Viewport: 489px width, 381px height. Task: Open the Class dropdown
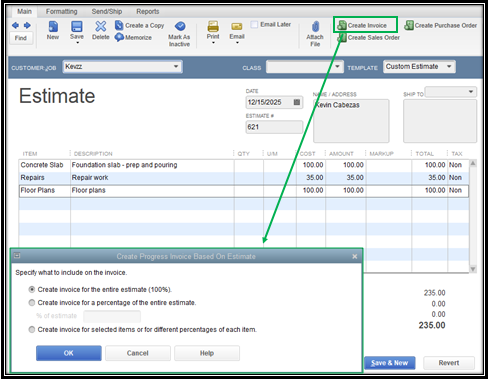pyautogui.click(x=337, y=67)
